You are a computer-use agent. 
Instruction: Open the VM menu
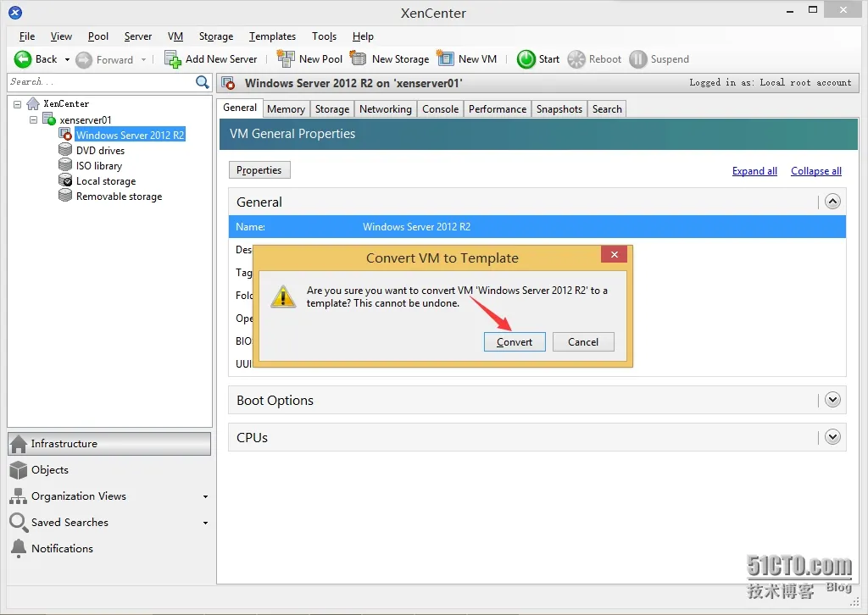pos(175,36)
